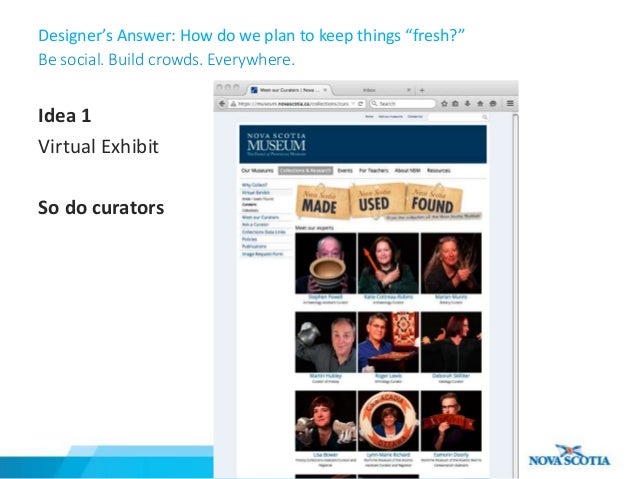Open a new tab with the plus button
638x479 pixels.
(x=422, y=90)
